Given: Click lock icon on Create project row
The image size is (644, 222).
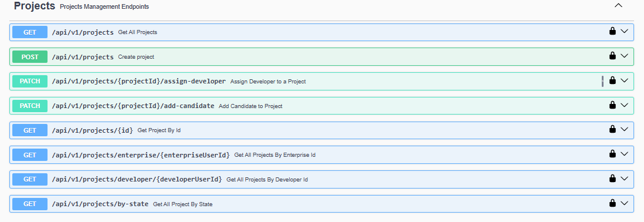Looking at the screenshot, I should pos(612,56).
